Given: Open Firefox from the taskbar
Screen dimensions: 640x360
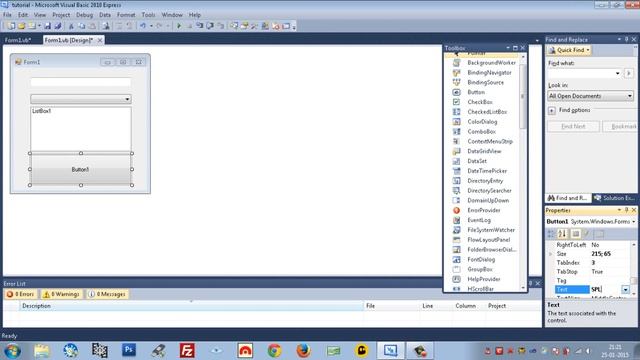Looking at the screenshot, I should tap(304, 350).
